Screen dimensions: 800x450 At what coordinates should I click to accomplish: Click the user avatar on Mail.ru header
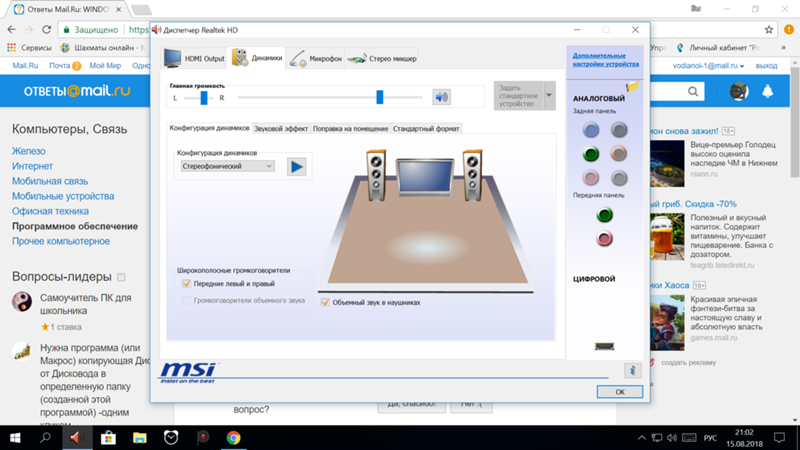739,91
